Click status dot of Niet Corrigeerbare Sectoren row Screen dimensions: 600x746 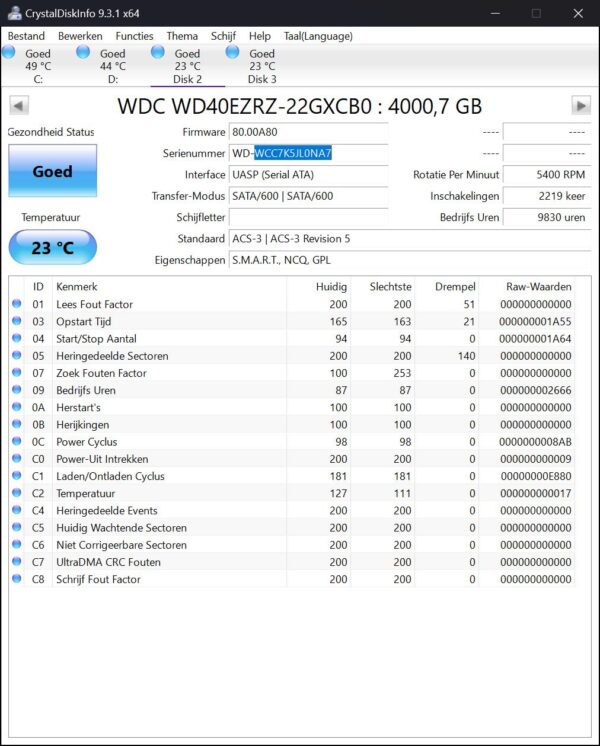(17, 544)
